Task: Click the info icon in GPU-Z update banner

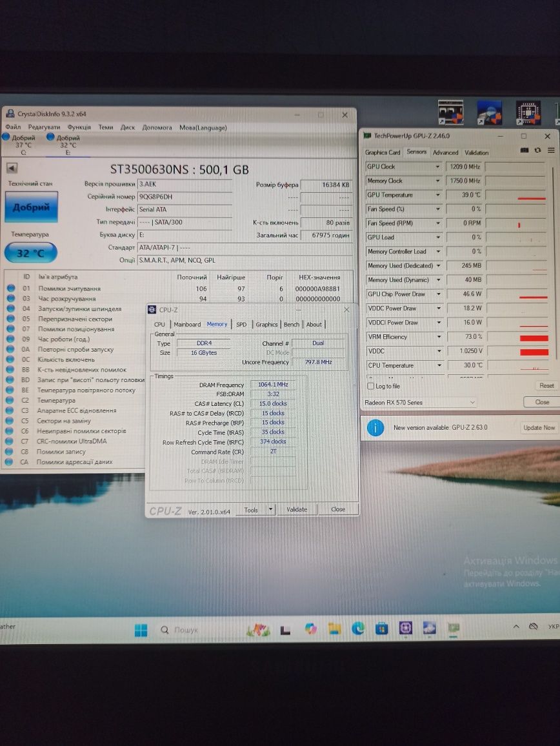Action: [375, 428]
